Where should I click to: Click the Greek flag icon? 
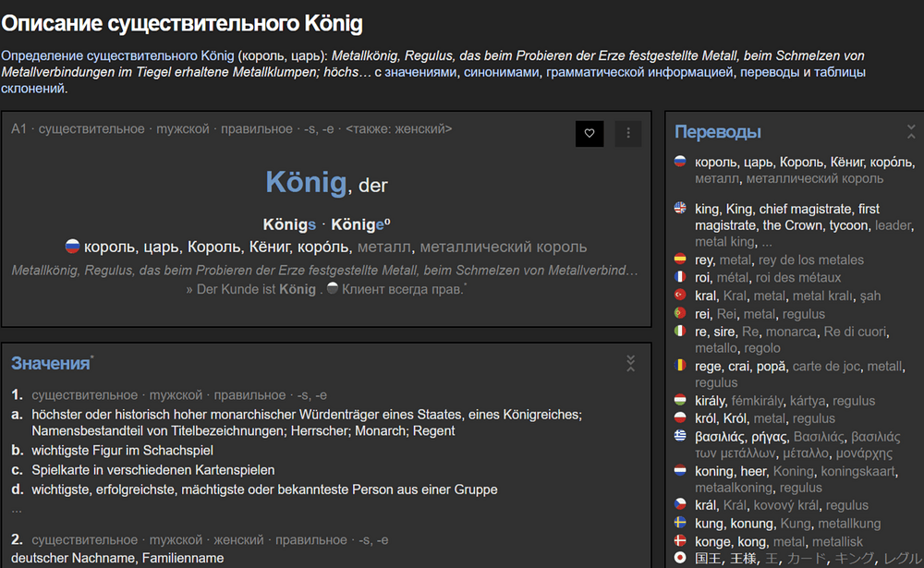pyautogui.click(x=681, y=436)
